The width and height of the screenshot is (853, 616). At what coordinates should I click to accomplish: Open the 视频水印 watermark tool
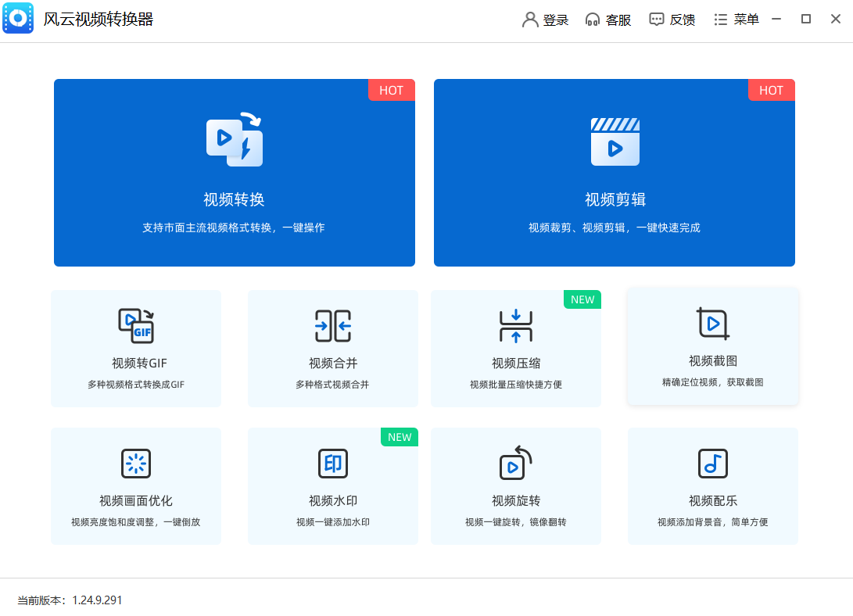pos(332,485)
